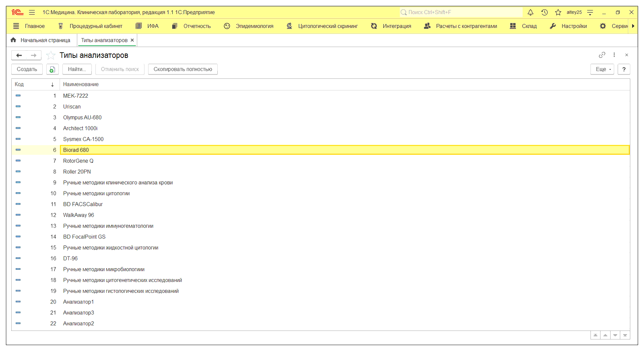Open the Главное section

29,26
